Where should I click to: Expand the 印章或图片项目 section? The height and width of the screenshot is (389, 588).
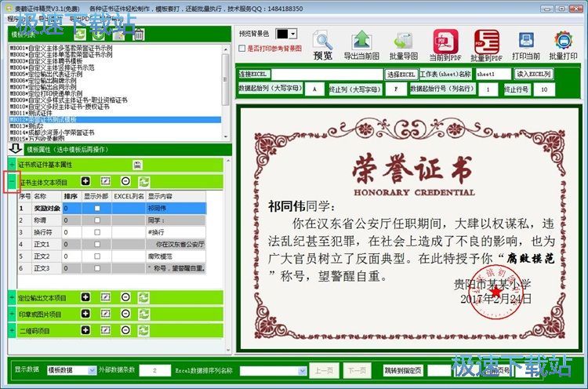(12, 314)
